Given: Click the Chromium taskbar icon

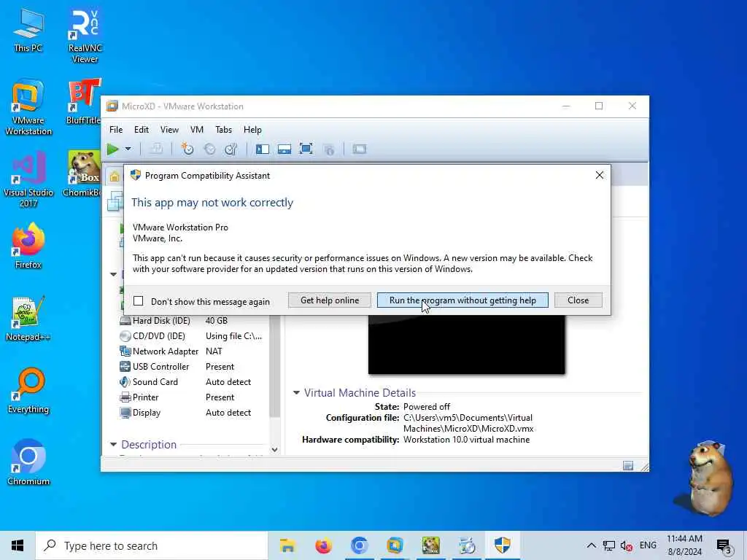Looking at the screenshot, I should pos(359,545).
